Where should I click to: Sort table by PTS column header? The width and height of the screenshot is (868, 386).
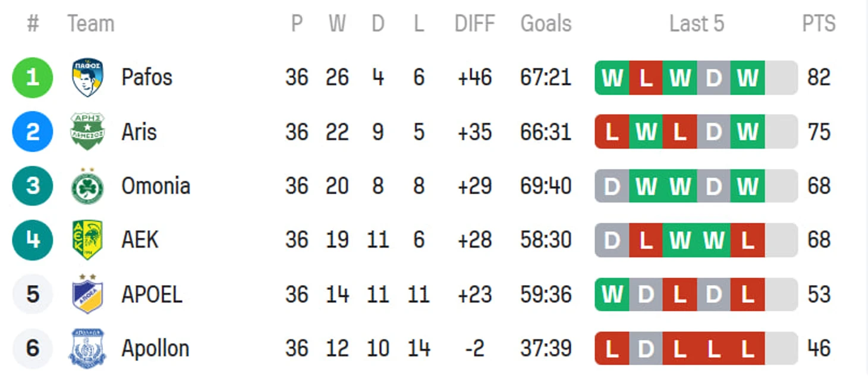(x=819, y=24)
